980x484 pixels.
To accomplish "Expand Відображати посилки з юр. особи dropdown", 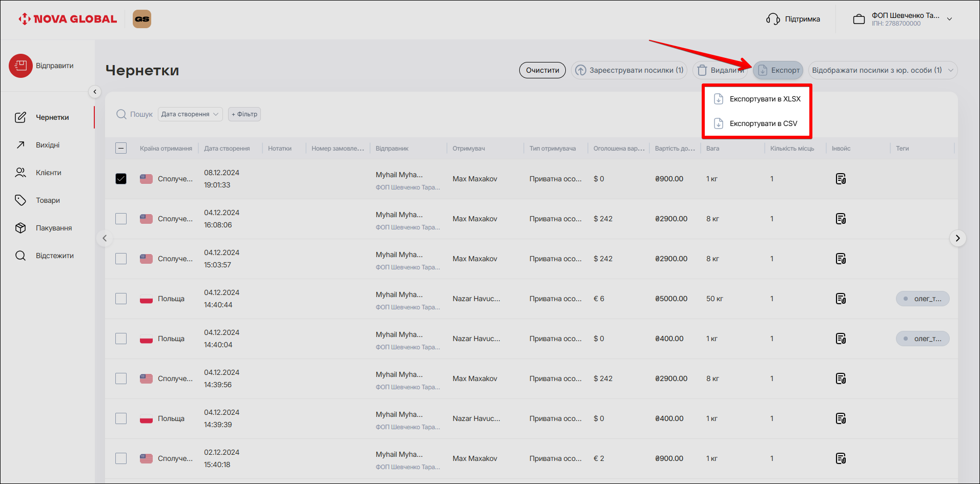I will click(883, 70).
